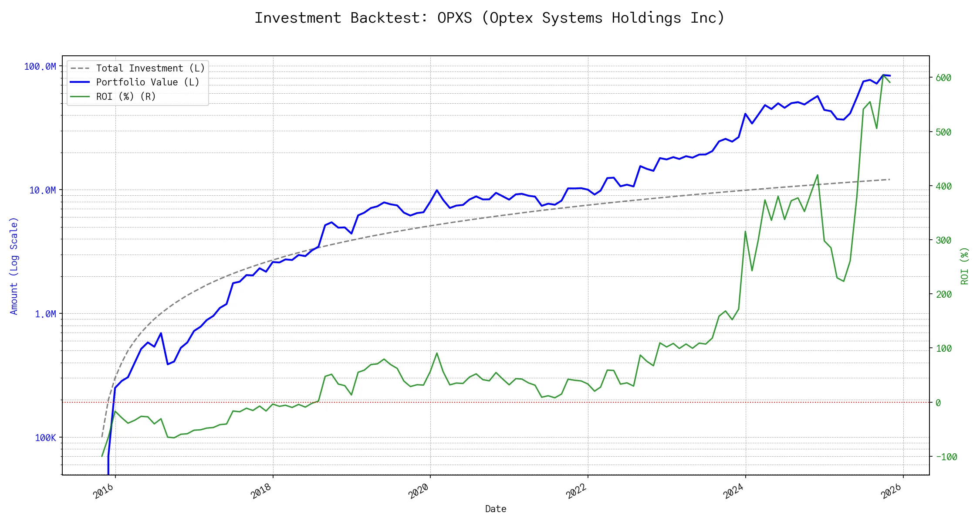Click the Date x-axis title
980x523 pixels.
[x=496, y=509]
